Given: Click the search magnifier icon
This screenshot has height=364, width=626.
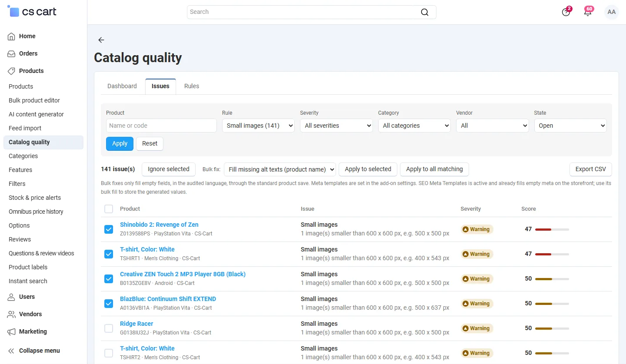Looking at the screenshot, I should pos(425,12).
